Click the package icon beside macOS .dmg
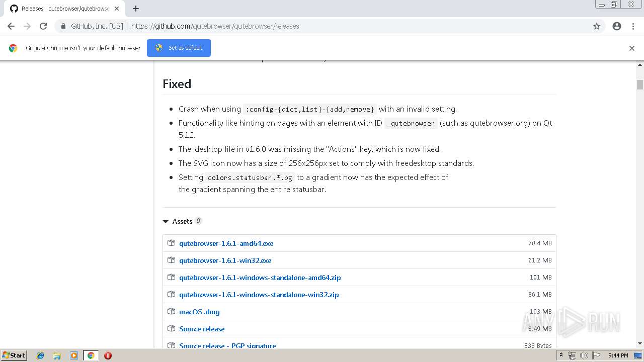Screen dimensions: 644x362 171,311
